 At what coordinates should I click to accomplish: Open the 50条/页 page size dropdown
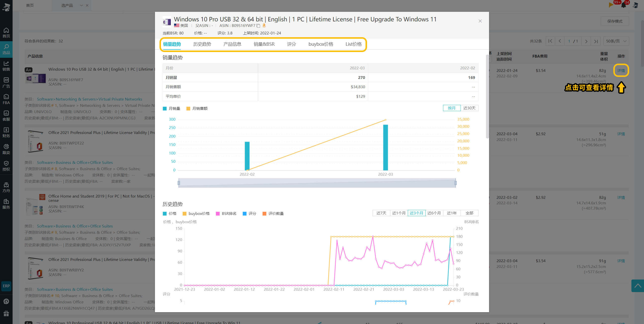click(x=616, y=41)
